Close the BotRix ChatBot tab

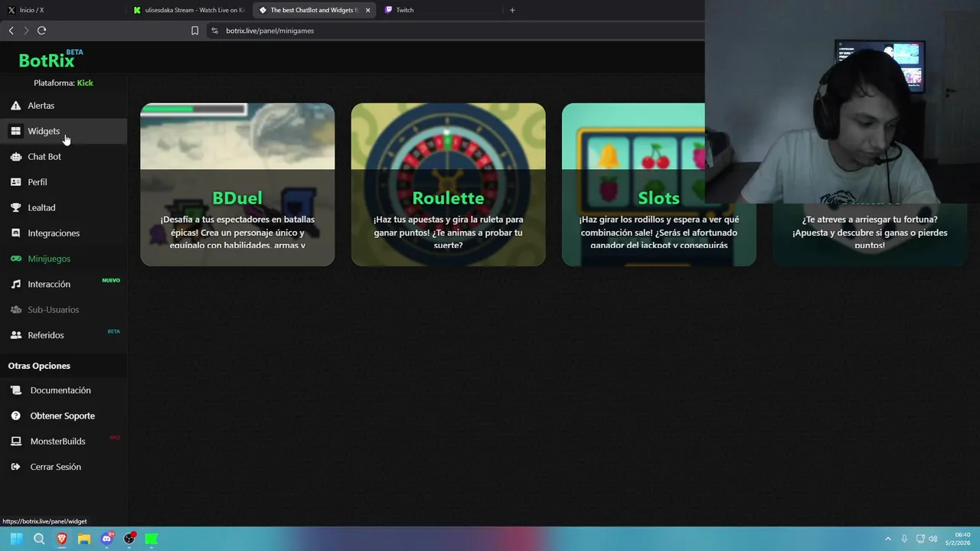click(x=367, y=10)
